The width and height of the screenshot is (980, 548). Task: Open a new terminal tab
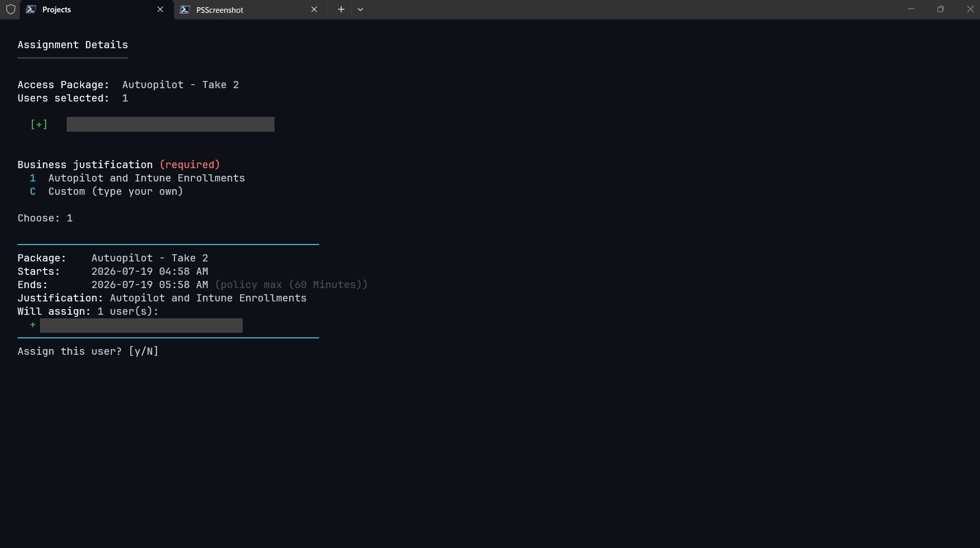(341, 10)
